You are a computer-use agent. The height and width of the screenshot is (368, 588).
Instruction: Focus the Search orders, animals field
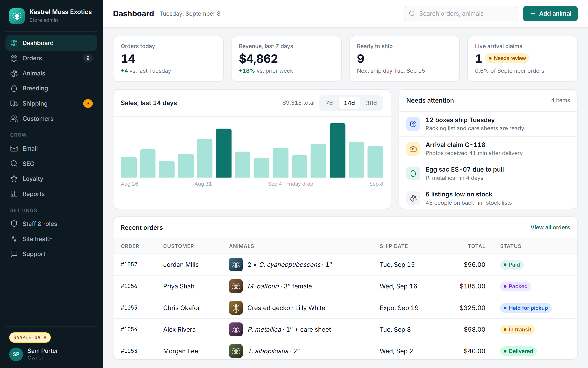click(461, 14)
